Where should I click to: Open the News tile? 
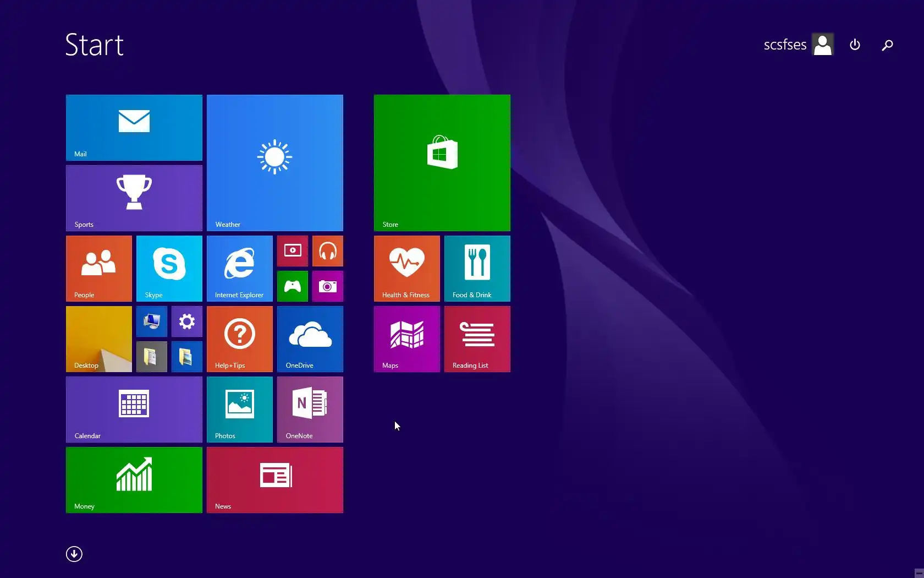point(275,480)
